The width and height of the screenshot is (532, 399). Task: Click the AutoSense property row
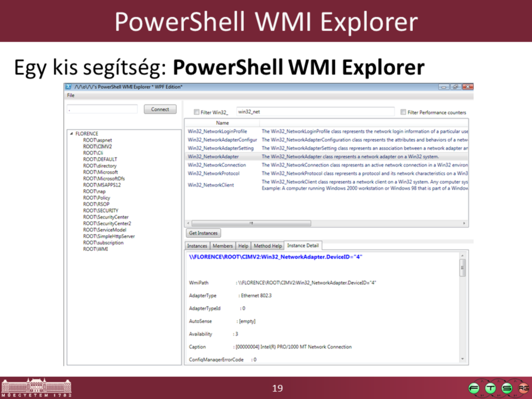222,321
